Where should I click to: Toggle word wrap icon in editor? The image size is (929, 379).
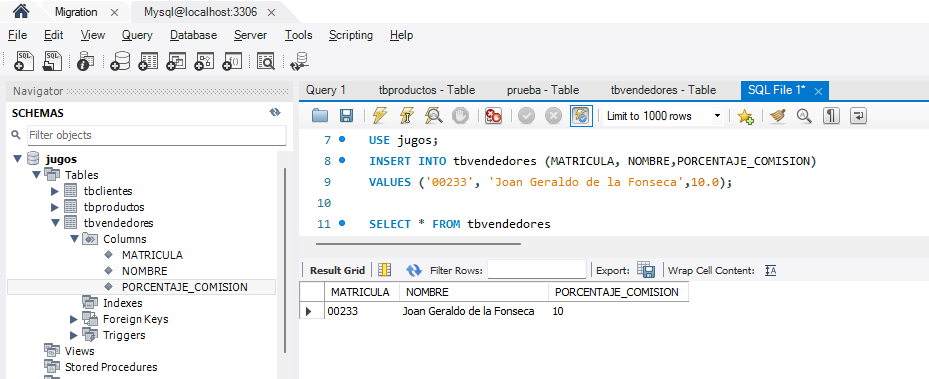click(x=858, y=115)
